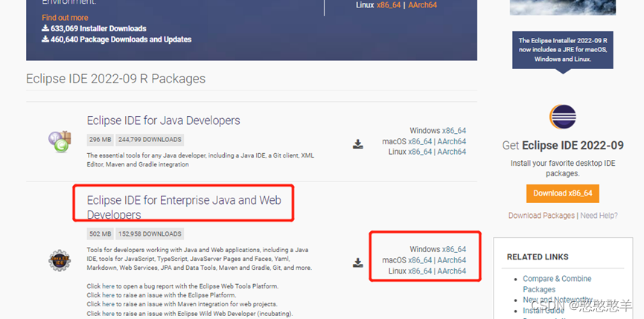Click the 296 MB size badge

coord(101,140)
